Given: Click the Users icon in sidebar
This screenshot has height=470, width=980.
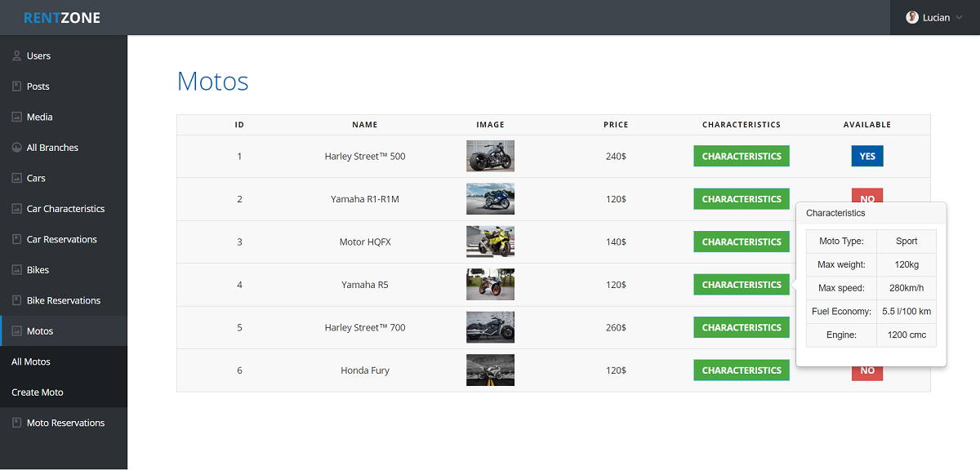Looking at the screenshot, I should [x=16, y=56].
